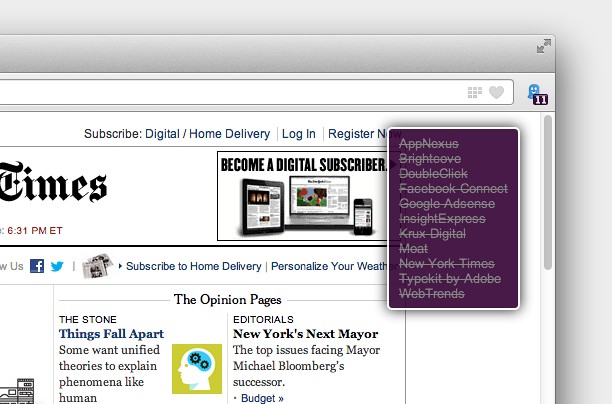Select Facebook Connect tracker entry

[x=454, y=189]
